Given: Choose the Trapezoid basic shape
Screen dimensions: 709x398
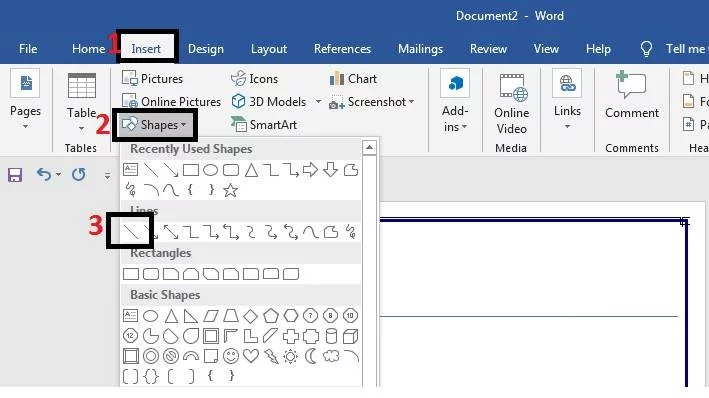Looking at the screenshot, I should coord(231,316).
